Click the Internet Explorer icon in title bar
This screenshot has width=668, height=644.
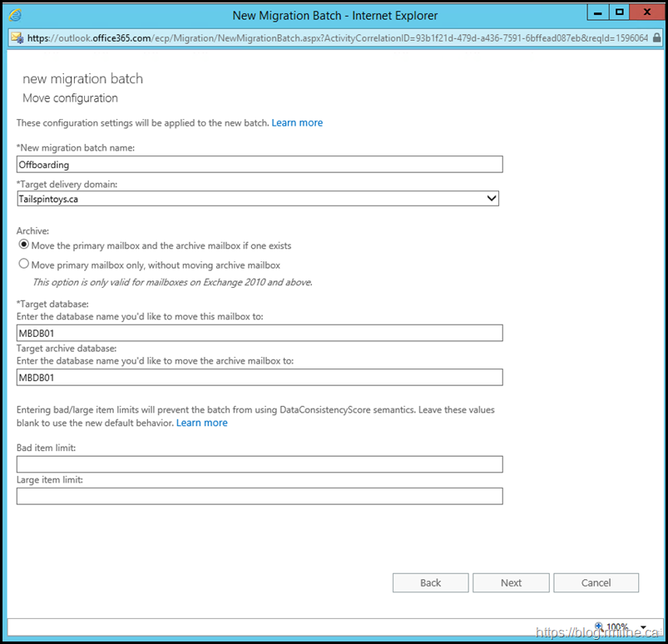point(16,14)
